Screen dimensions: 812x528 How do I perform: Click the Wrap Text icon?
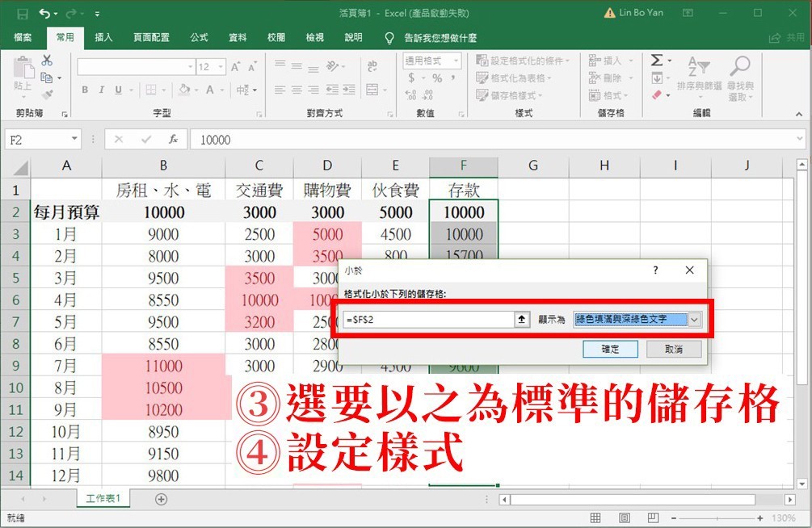point(372,65)
